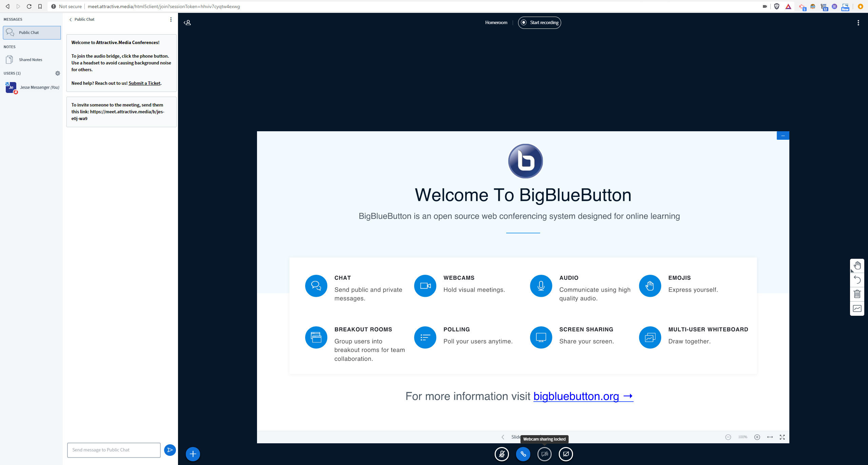Open the Public Chat options menu
The image size is (868, 465).
(x=171, y=19)
